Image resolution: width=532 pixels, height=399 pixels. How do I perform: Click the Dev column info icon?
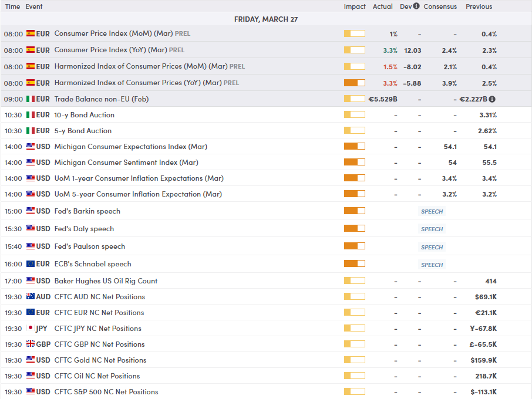pos(416,6)
